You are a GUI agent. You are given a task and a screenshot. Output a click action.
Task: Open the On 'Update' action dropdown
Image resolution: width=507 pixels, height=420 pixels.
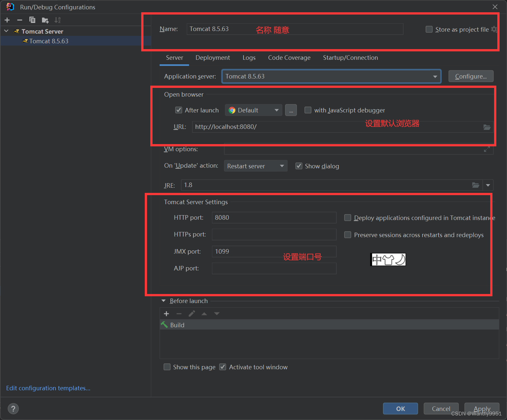click(x=256, y=166)
